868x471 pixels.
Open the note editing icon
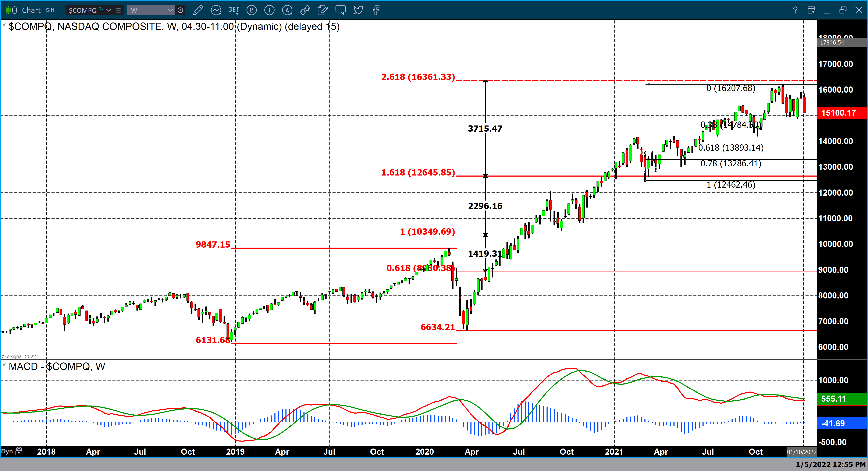(323, 10)
